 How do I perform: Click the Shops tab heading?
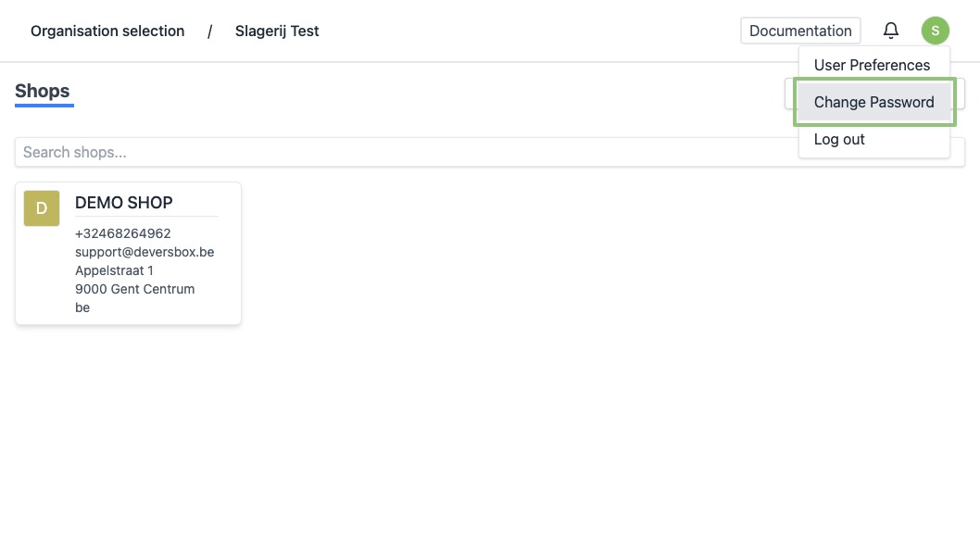pyautogui.click(x=43, y=91)
